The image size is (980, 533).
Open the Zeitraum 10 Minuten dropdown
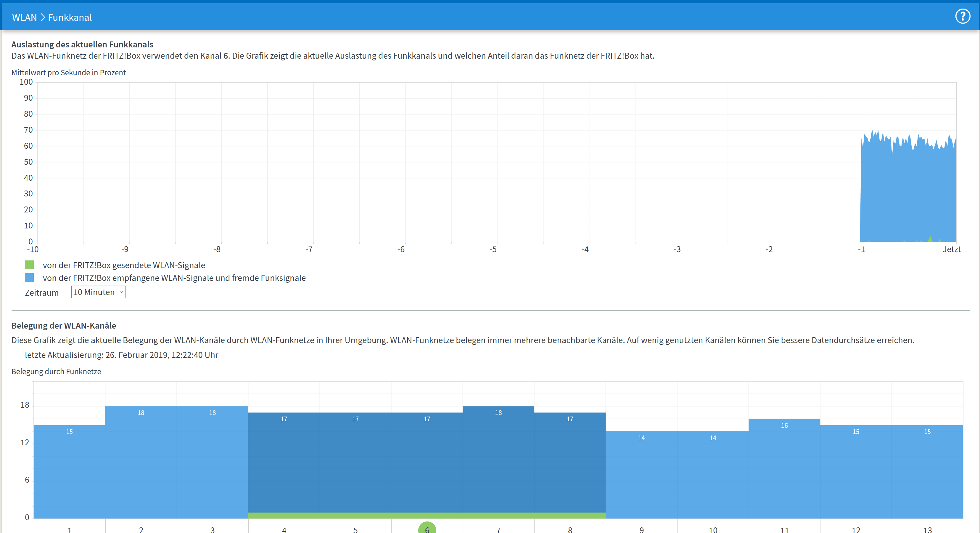click(x=98, y=292)
